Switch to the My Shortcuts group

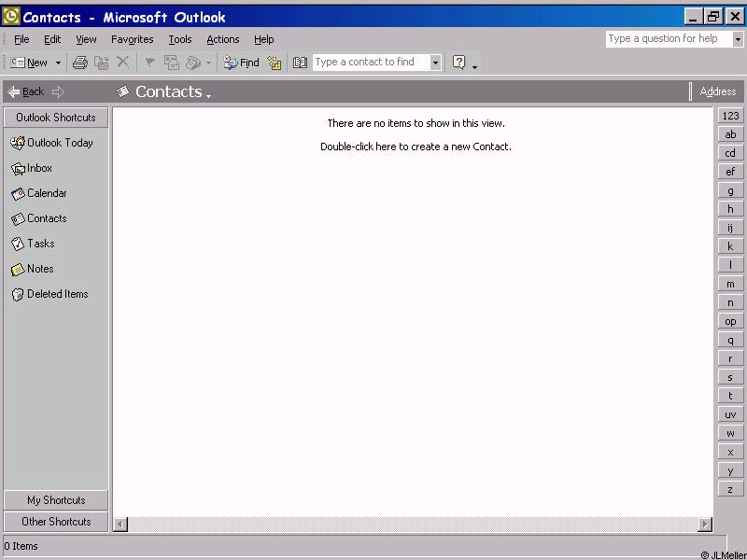(56, 500)
